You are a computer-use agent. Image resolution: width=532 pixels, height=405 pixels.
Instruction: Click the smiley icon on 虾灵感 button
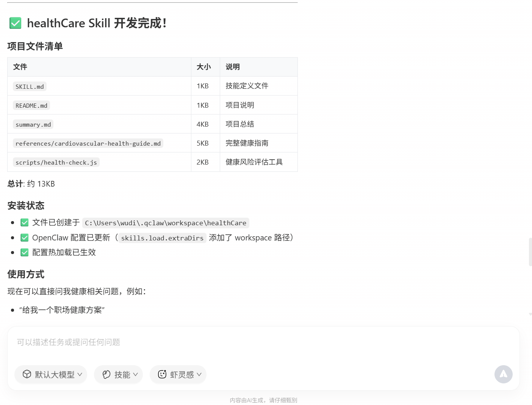(x=163, y=374)
